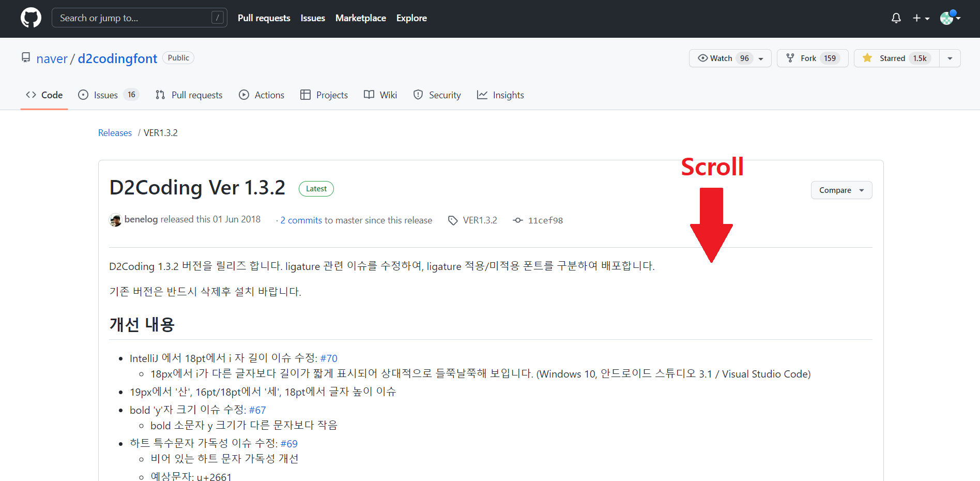Go back to Releases breadcrumb
The width and height of the screenshot is (980, 481).
pyautogui.click(x=115, y=133)
